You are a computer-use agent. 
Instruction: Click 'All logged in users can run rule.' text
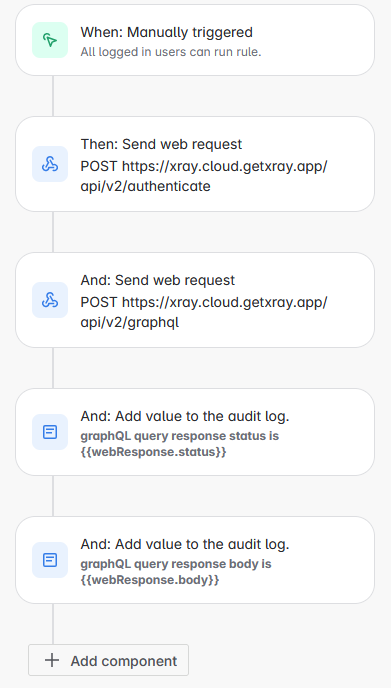click(x=171, y=52)
